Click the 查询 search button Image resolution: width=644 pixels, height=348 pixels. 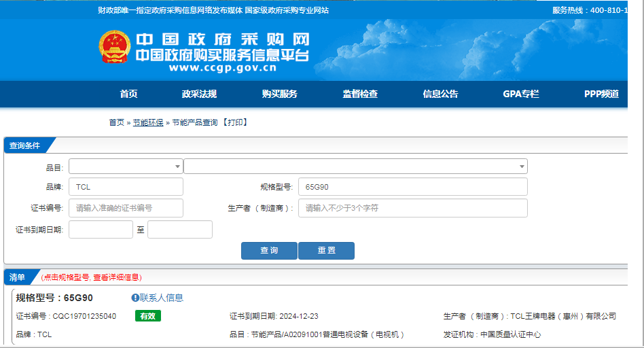point(269,251)
